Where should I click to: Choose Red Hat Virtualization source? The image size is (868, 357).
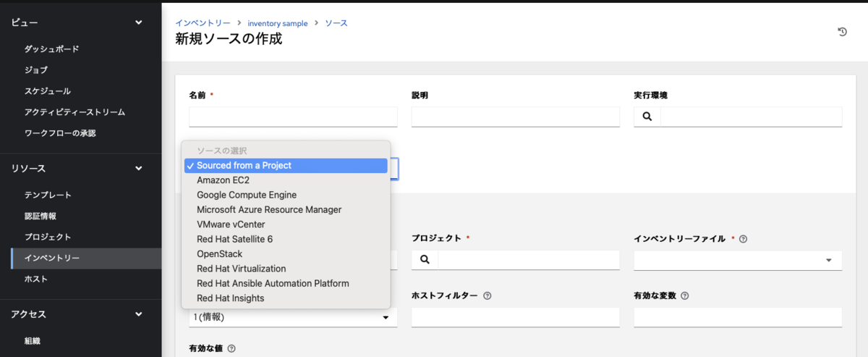point(286,269)
